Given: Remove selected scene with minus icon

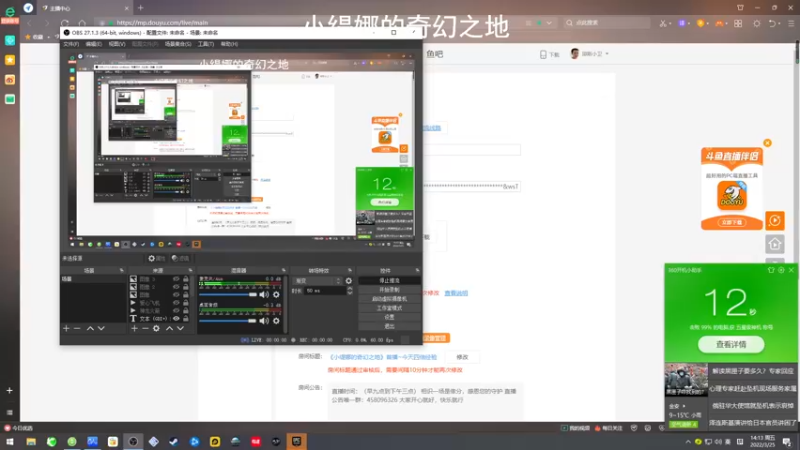Looking at the screenshot, I should tap(77, 329).
